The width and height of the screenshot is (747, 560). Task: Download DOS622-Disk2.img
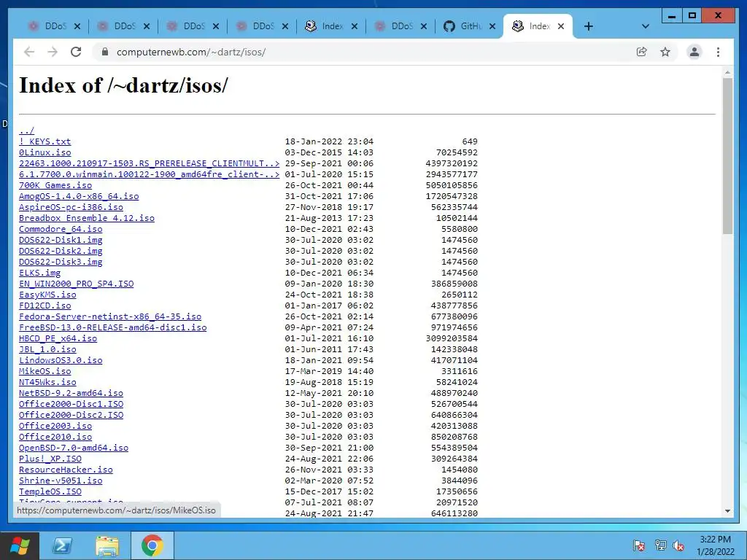61,251
